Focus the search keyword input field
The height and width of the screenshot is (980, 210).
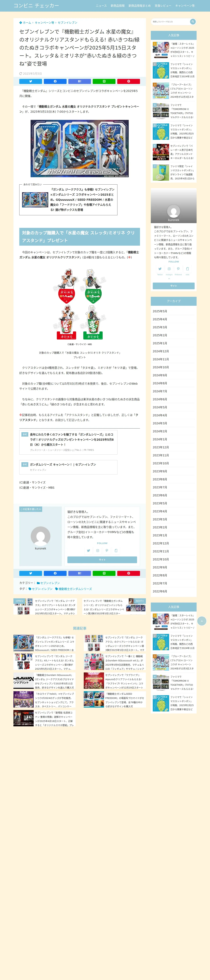pos(170,22)
